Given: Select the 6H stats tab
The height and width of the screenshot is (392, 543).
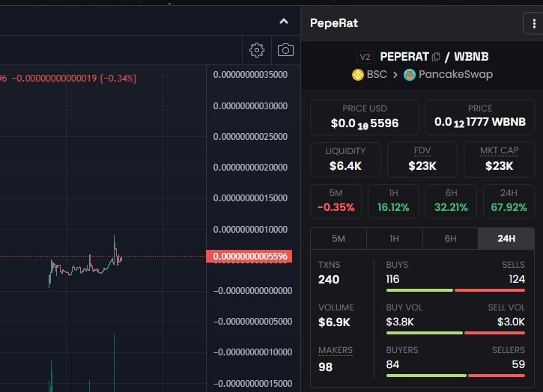Looking at the screenshot, I should click(450, 239).
